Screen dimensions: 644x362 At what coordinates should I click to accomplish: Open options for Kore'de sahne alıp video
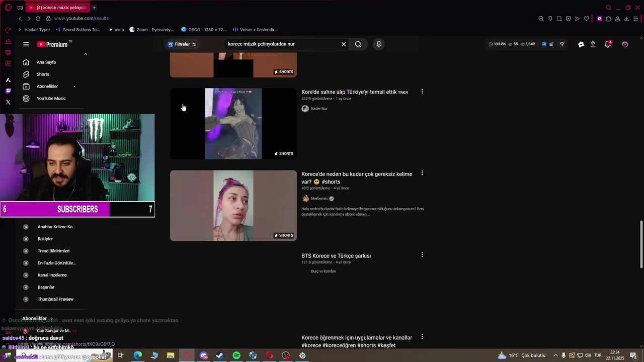click(x=422, y=92)
